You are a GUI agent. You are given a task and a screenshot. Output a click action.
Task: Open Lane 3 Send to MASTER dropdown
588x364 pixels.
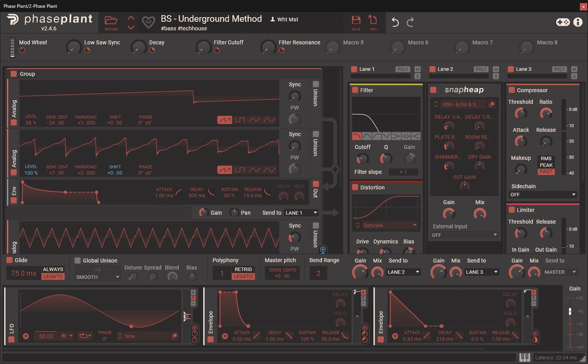point(560,272)
